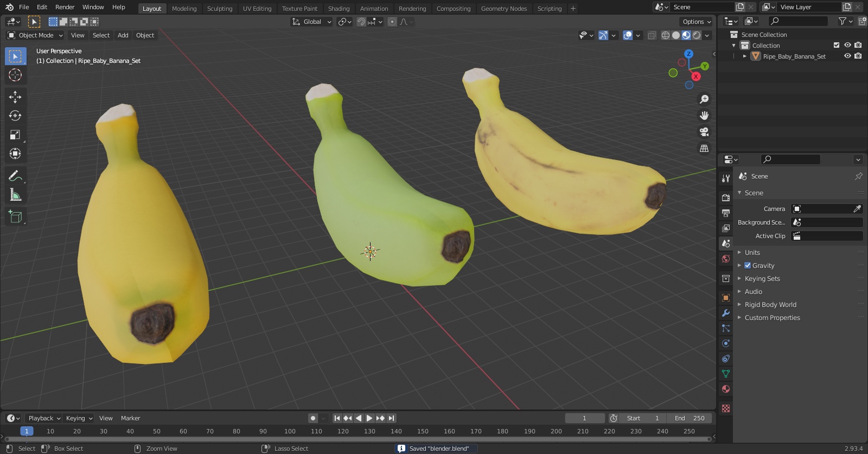This screenshot has width=868, height=454.
Task: Jump to the timeline end frame
Action: 391,418
